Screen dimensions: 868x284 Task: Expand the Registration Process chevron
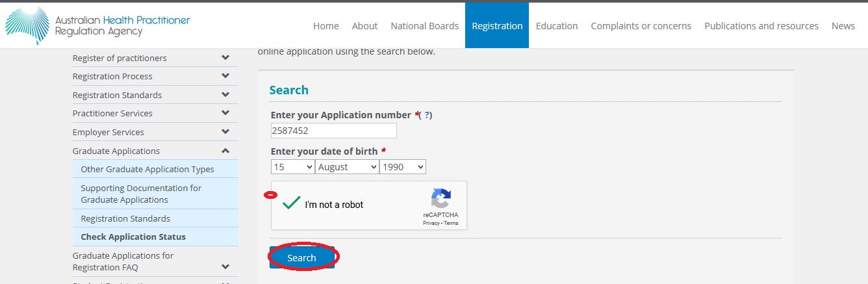(x=225, y=76)
